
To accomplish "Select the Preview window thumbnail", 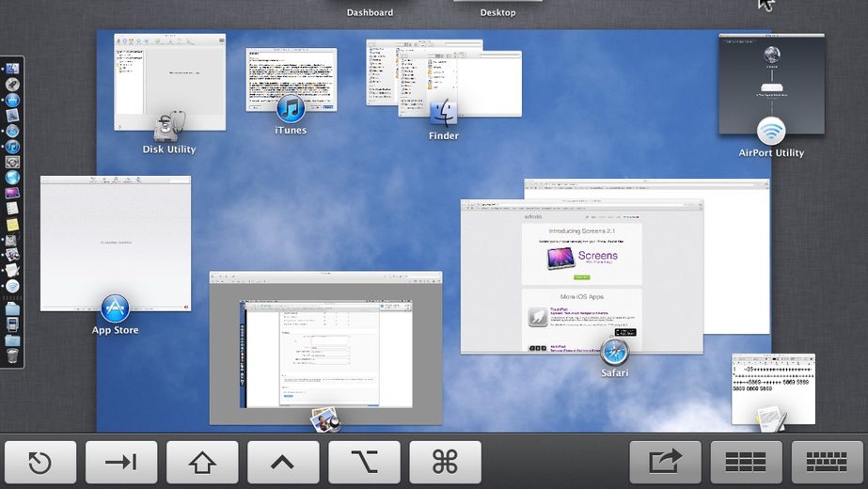I will click(x=325, y=348).
